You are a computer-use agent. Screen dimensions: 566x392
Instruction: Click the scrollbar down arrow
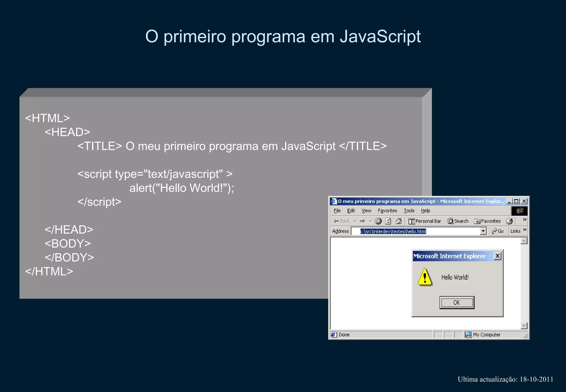[524, 326]
